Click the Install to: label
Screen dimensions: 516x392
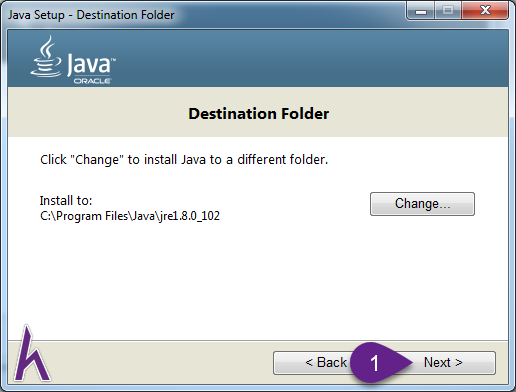pyautogui.click(x=66, y=201)
